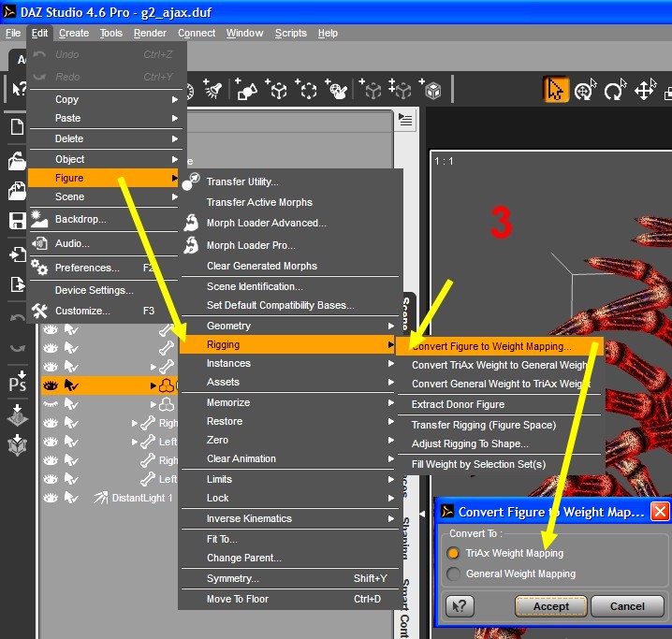Toggle selectability arrow for DistantLight 1
The width and height of the screenshot is (672, 639).
71,498
